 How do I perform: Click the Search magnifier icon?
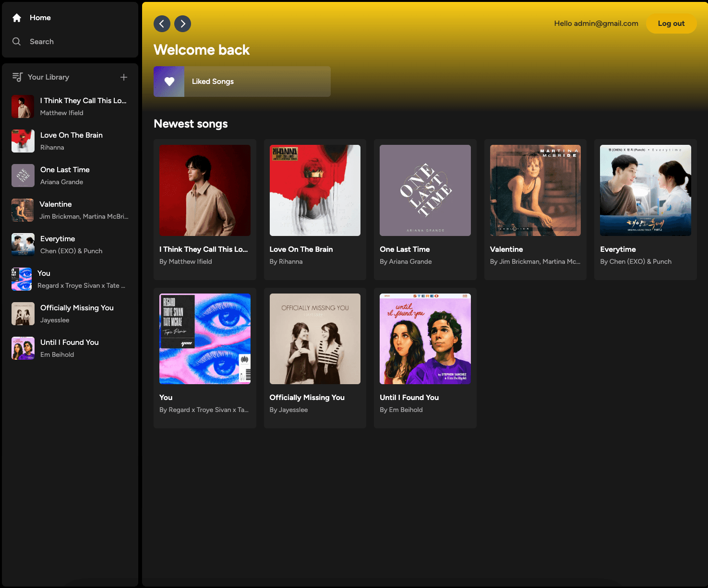[x=17, y=42]
